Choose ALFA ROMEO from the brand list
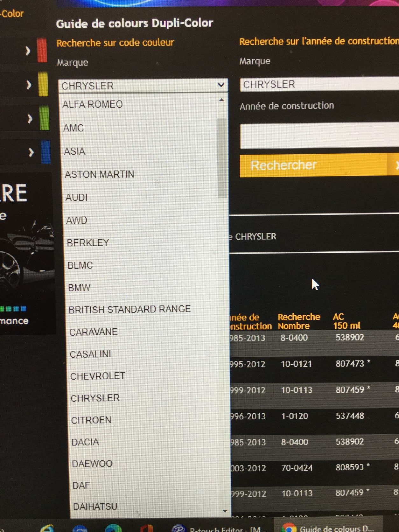 click(93, 104)
